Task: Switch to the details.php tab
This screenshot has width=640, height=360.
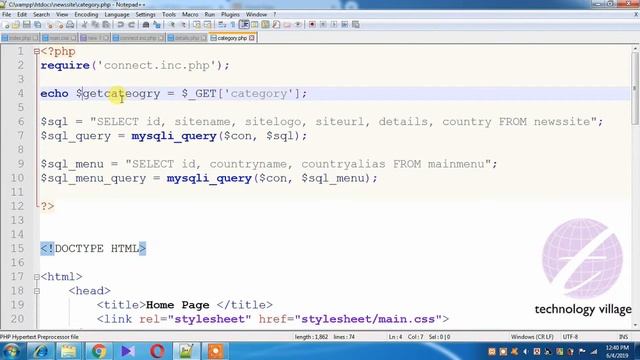Action: pyautogui.click(x=187, y=38)
